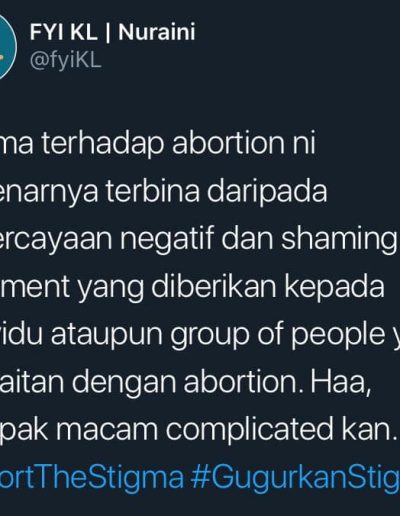Open the FYI KL | Nuraini display name

click(x=113, y=32)
